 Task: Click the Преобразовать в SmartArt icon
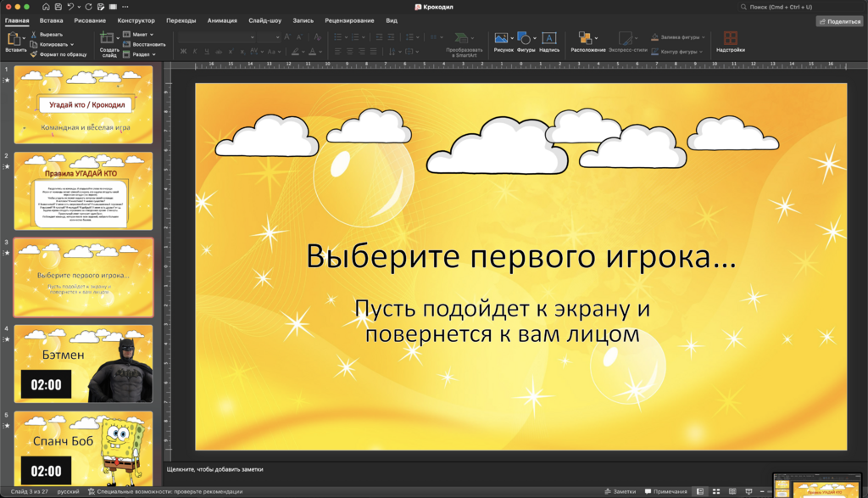(x=460, y=37)
